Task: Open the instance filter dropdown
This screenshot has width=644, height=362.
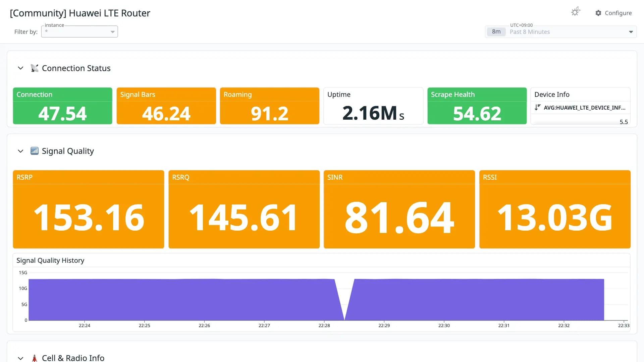Action: coord(79,32)
